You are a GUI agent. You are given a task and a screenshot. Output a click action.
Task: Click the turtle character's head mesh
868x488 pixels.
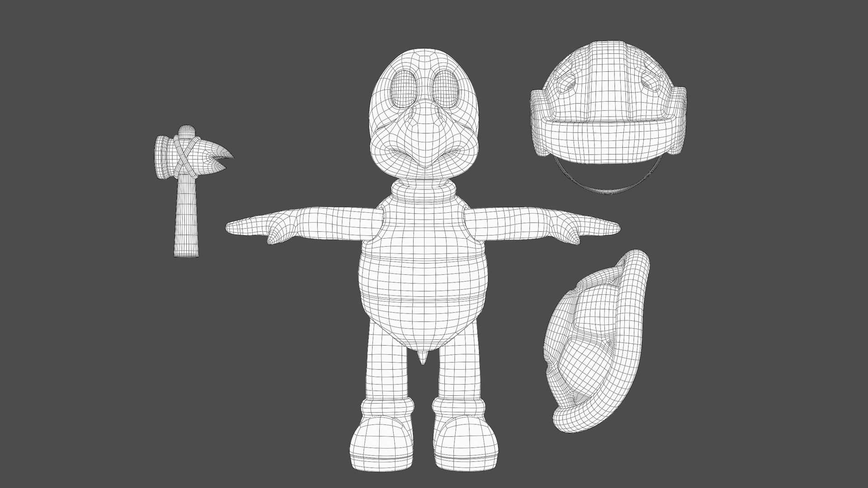click(x=424, y=114)
